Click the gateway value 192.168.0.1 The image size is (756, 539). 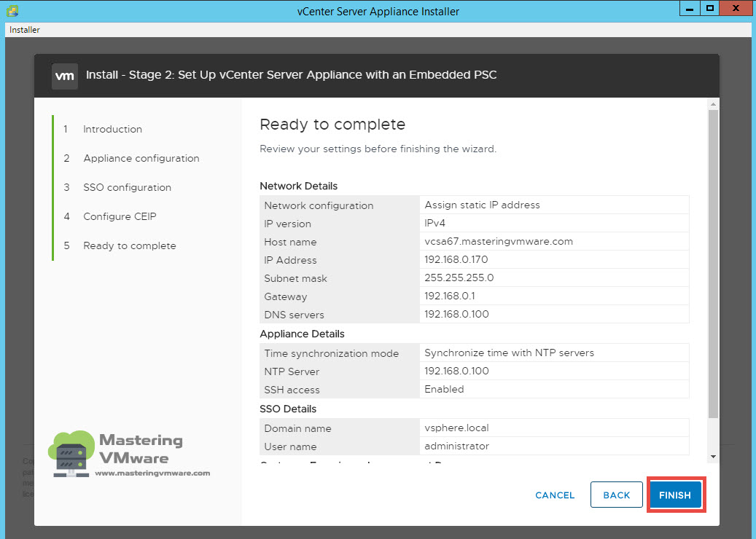(x=450, y=296)
